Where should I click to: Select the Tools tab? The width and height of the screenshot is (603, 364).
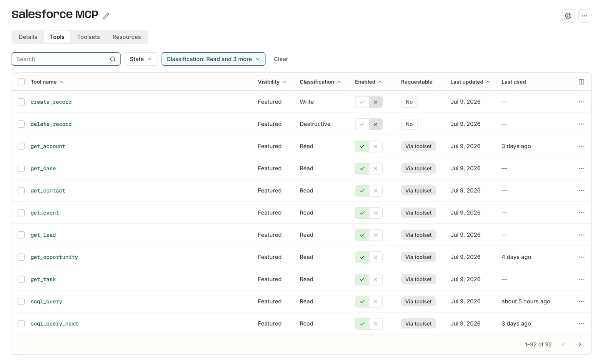coord(57,37)
